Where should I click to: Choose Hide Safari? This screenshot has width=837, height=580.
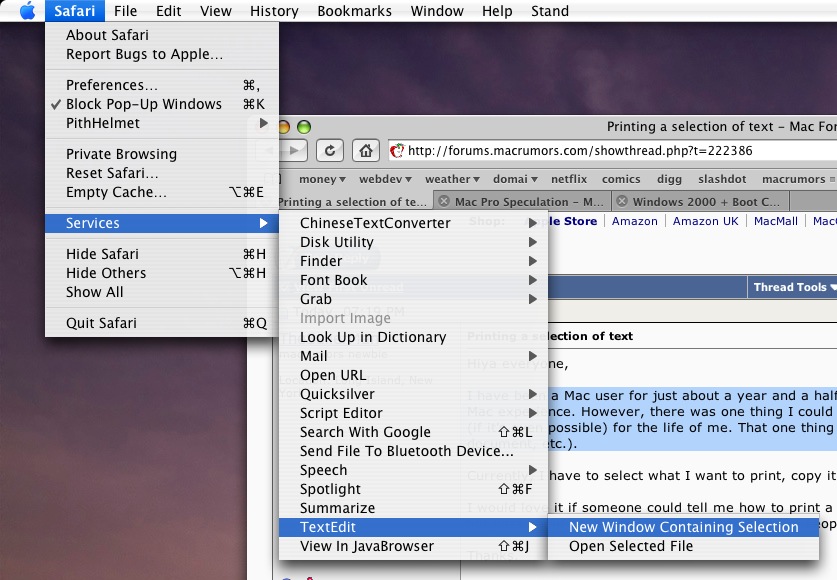point(162,254)
